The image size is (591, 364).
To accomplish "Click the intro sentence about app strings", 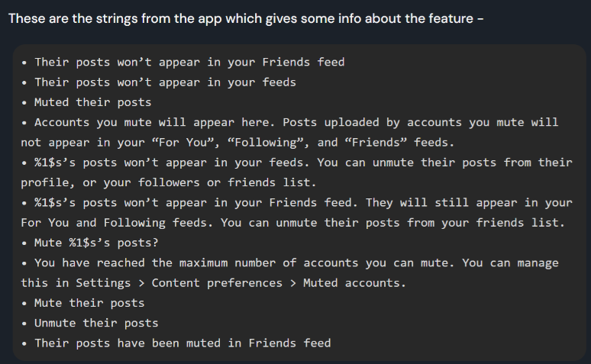I will (246, 18).
